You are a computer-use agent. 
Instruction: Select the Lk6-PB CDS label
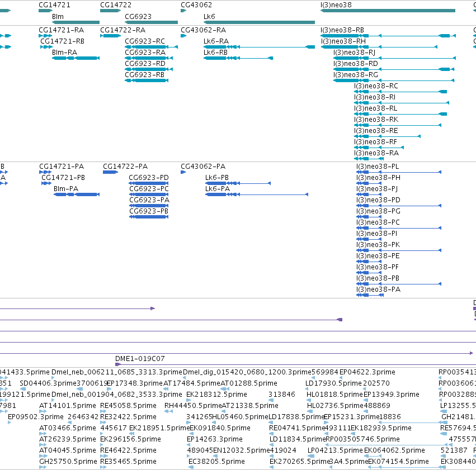point(217,178)
